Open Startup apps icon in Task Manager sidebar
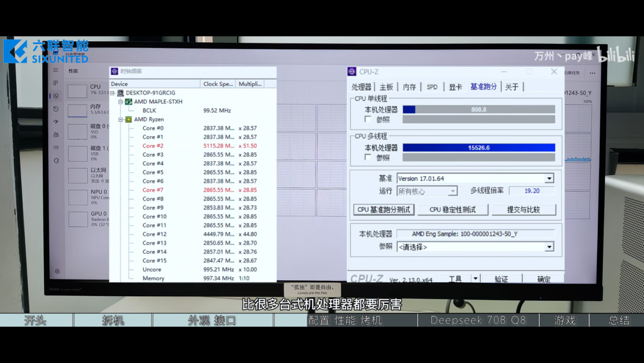 [56, 122]
